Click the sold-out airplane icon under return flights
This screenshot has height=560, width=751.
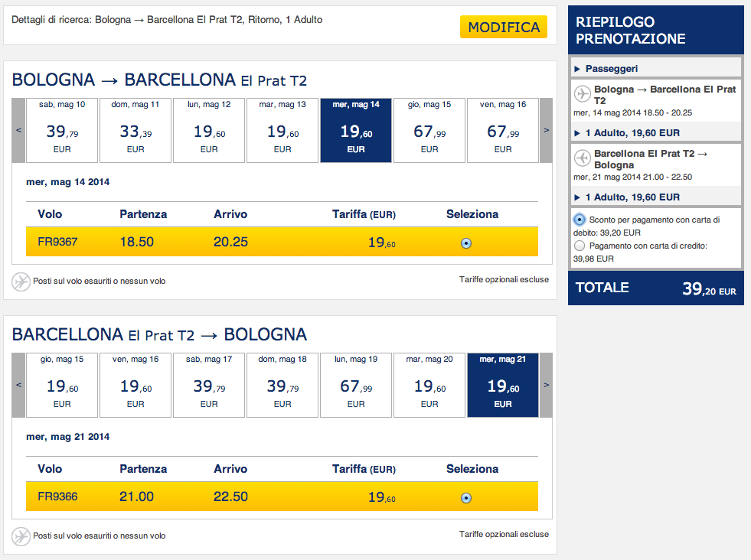coord(21,536)
